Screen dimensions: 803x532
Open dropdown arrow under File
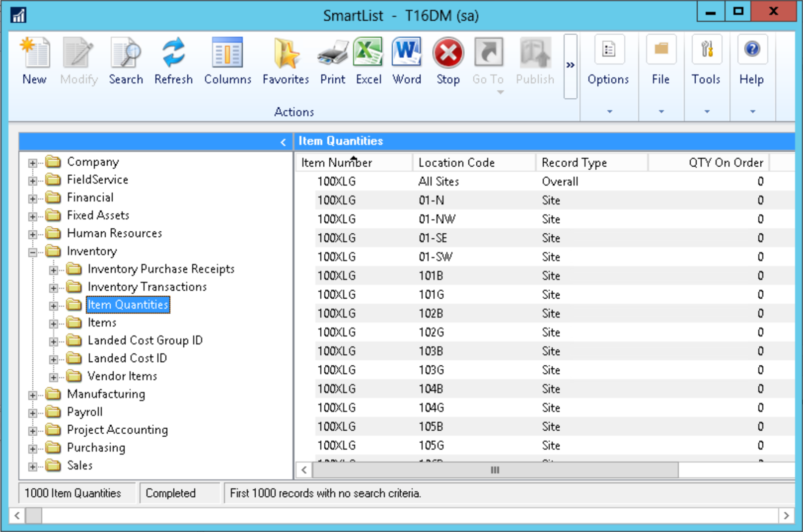tap(661, 112)
